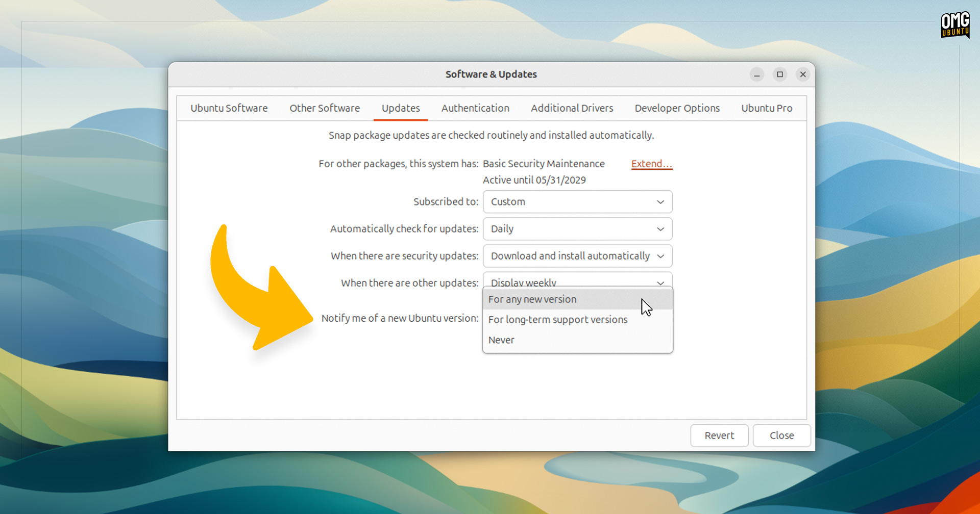
Task: Choose For long-term support versions option
Action: coord(577,320)
